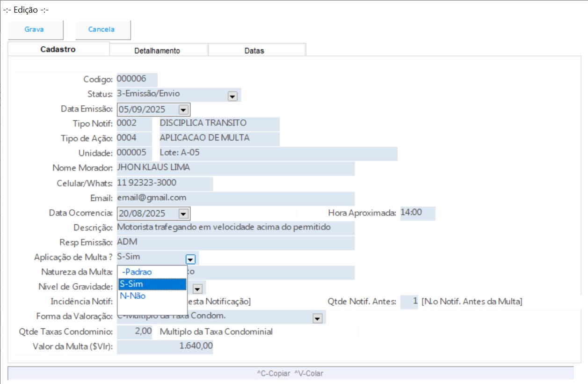This screenshot has height=384, width=588.
Task: Expand the Nivel de Gravidade dropdown arrow
Action: tap(197, 289)
